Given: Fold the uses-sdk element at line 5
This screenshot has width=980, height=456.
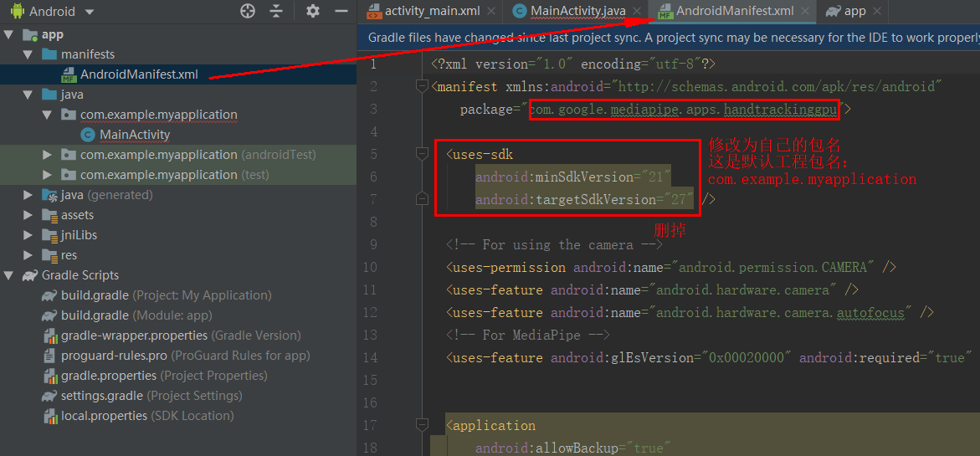Looking at the screenshot, I should tap(422, 154).
